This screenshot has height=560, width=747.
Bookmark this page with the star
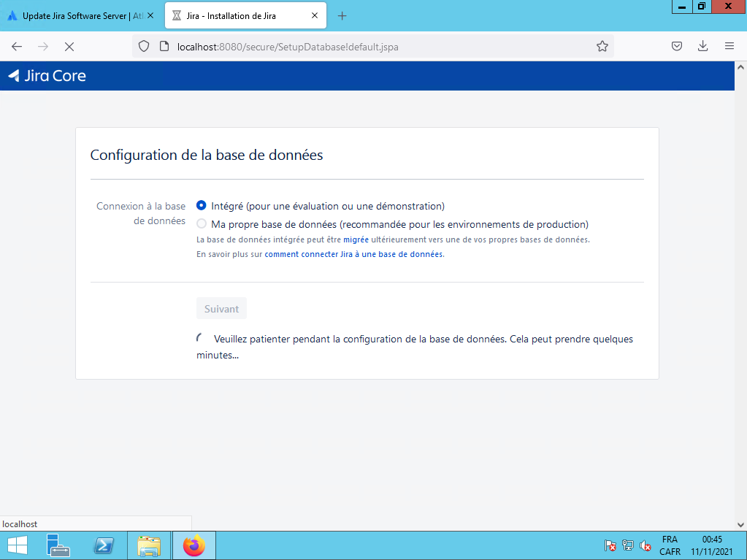pyautogui.click(x=602, y=46)
